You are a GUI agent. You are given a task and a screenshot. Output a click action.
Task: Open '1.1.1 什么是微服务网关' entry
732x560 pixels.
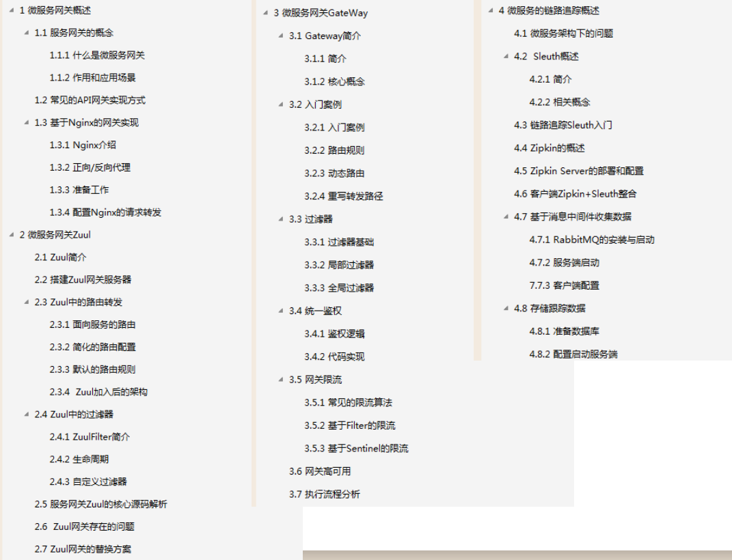[97, 55]
